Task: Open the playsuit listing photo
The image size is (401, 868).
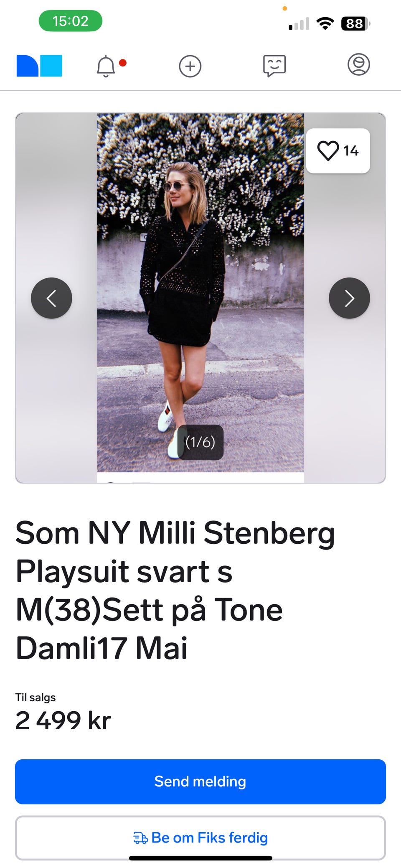Action: (x=200, y=293)
